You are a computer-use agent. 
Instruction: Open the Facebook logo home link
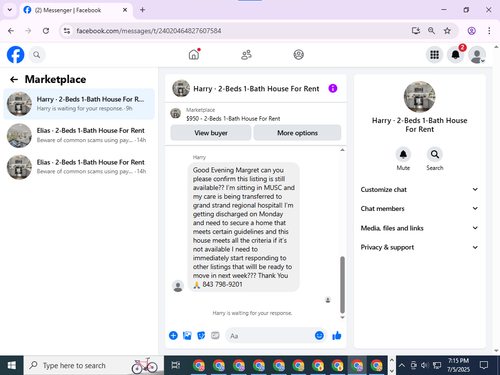coord(15,55)
